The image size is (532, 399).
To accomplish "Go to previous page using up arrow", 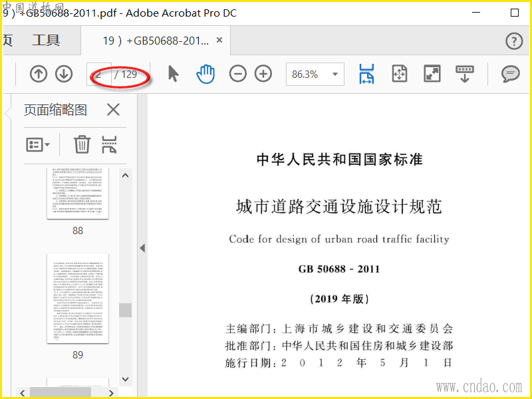I will 39,74.
